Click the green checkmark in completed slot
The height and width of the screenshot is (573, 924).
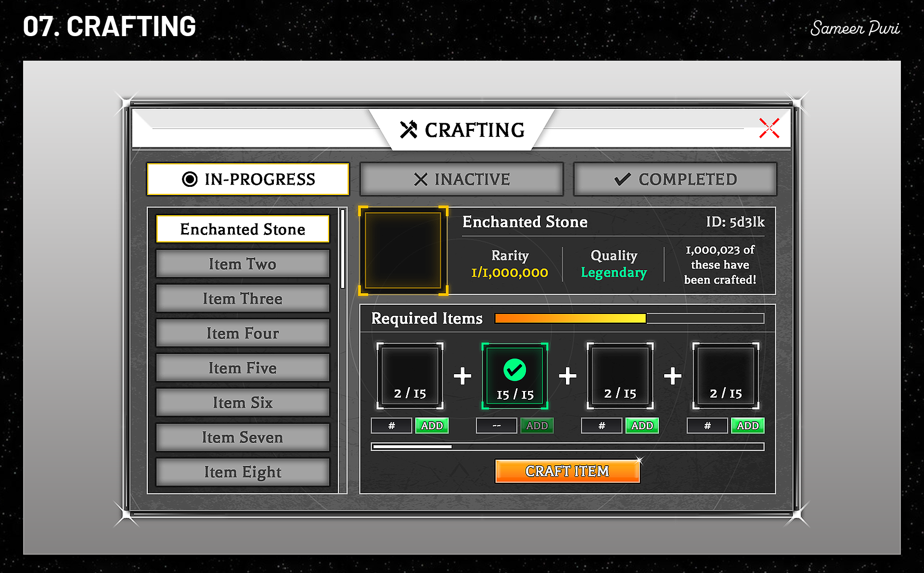(x=514, y=370)
